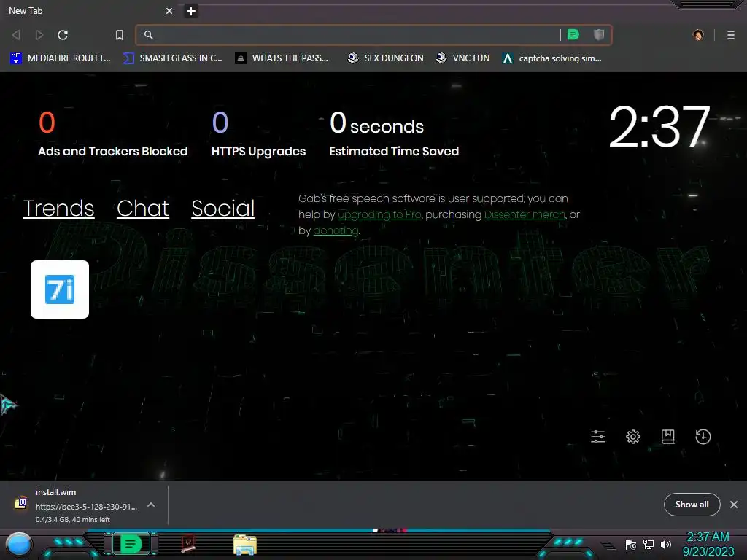Screen dimensions: 747x560
Task: Open the green Dissenter comment icon
Action: coord(573,34)
